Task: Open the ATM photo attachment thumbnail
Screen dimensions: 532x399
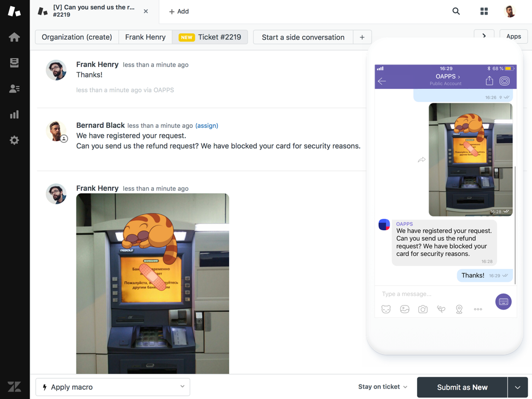Action: click(153, 283)
